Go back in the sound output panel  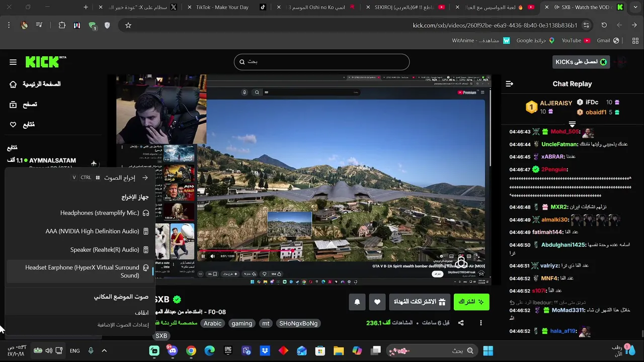coord(145,177)
